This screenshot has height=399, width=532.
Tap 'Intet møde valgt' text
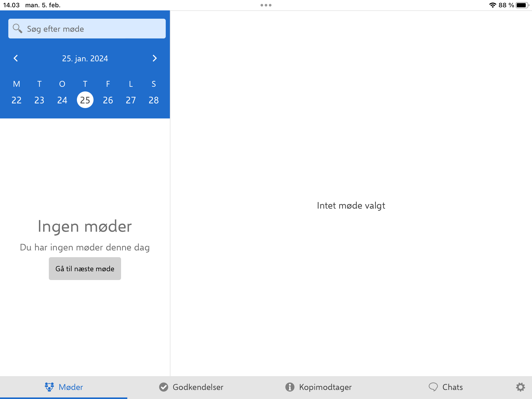(351, 205)
